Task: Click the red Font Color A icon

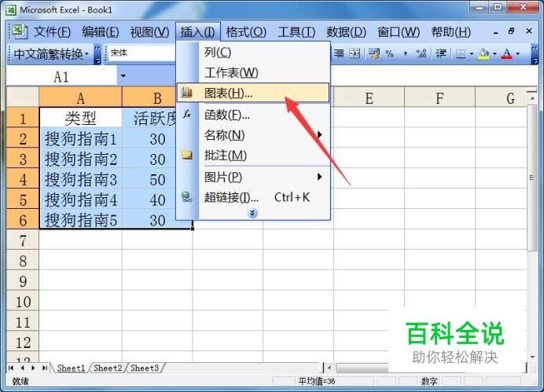Action: [507, 53]
